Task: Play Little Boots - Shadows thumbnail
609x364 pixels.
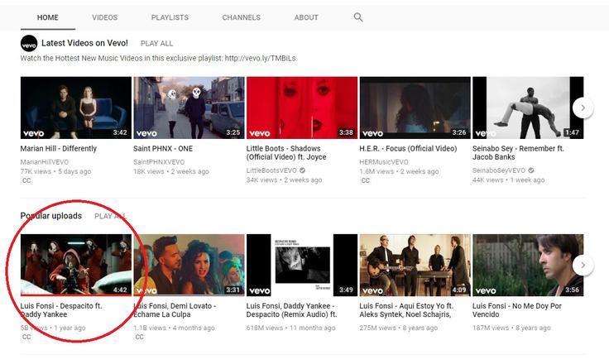Action: pos(302,108)
